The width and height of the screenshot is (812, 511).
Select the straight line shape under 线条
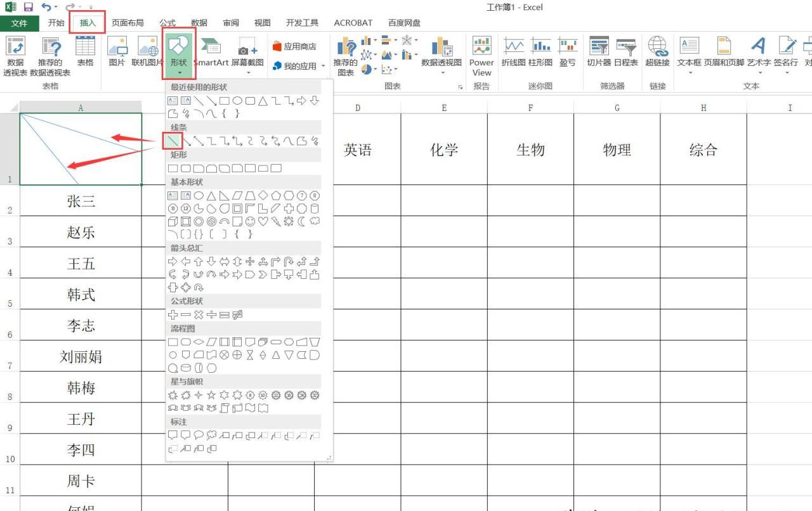173,141
